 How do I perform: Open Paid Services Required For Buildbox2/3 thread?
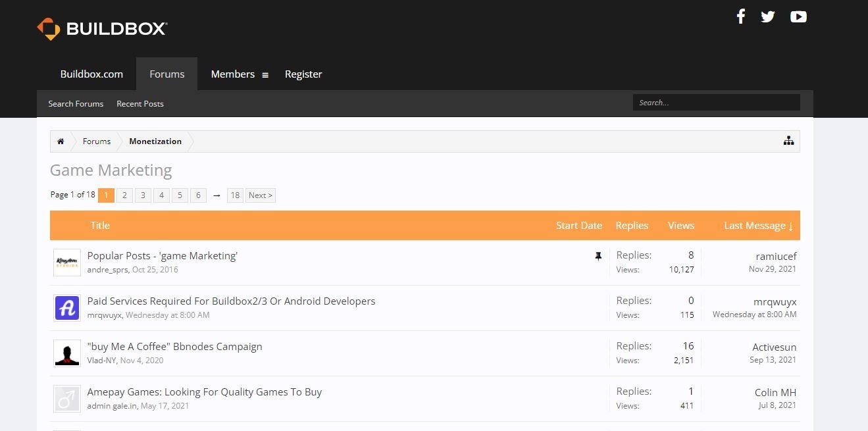click(x=231, y=301)
